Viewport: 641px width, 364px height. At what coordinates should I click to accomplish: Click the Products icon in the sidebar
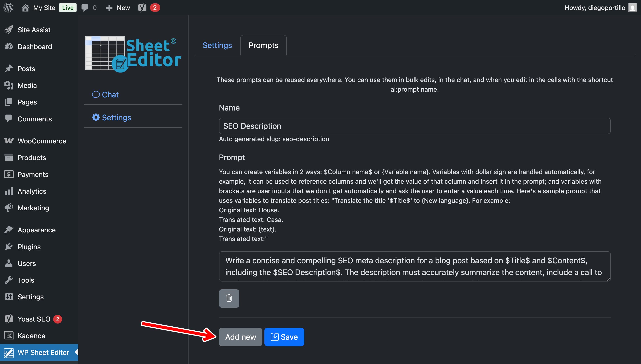point(9,157)
